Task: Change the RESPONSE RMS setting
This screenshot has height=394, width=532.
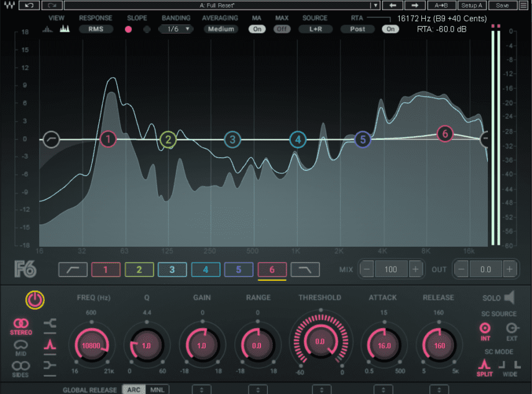Action: [96, 29]
